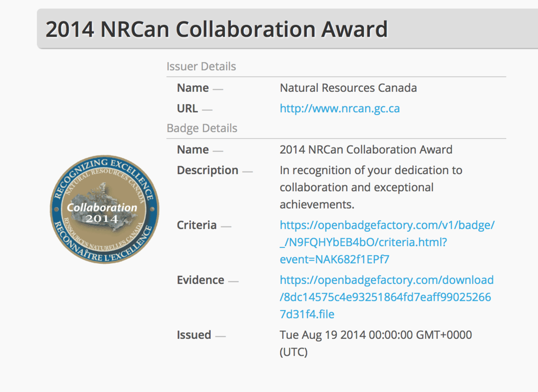Open the http://www.nrcan.gc.ca issuer URL link

340,108
